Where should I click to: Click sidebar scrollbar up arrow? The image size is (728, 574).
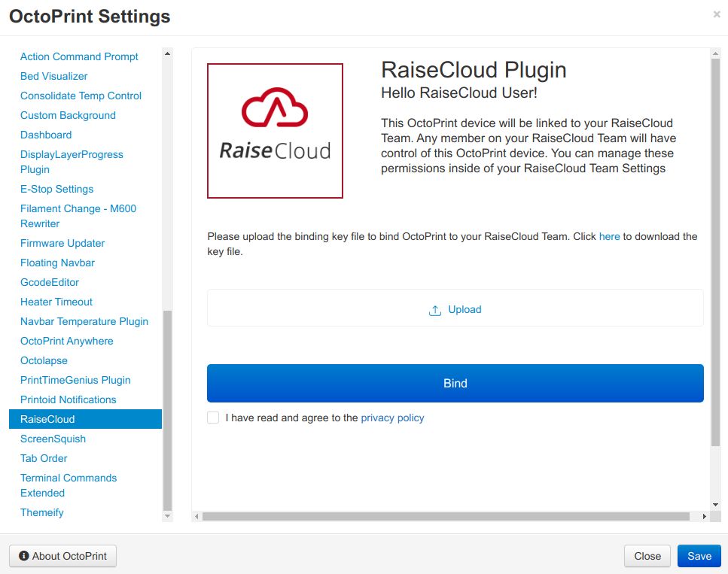(x=168, y=53)
